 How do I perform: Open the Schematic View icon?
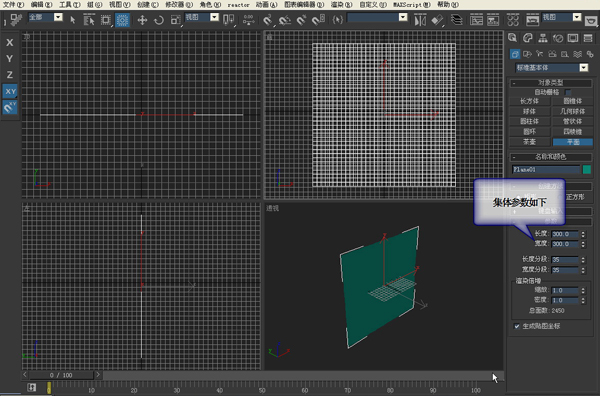(x=493, y=20)
